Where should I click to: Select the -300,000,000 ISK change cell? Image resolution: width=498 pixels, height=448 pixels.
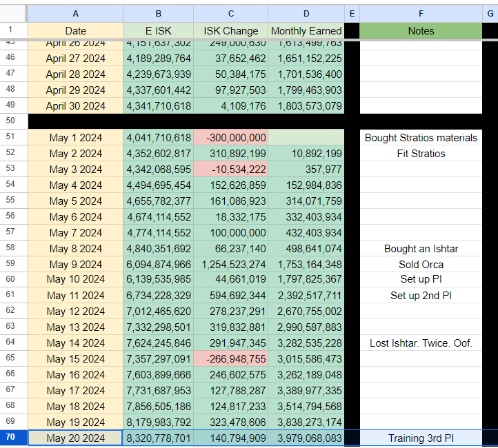pyautogui.click(x=230, y=138)
